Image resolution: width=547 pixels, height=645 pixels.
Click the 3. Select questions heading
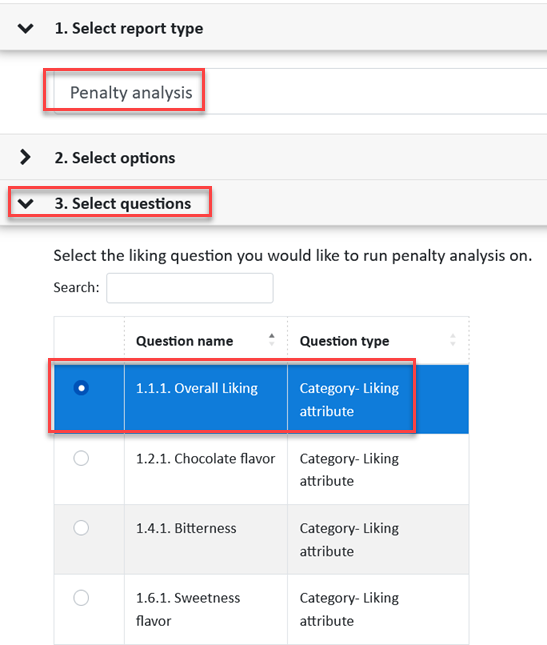(123, 204)
